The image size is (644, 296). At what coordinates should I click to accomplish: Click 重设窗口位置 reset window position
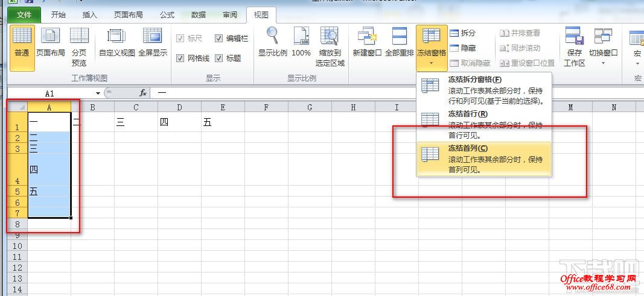tap(527, 63)
